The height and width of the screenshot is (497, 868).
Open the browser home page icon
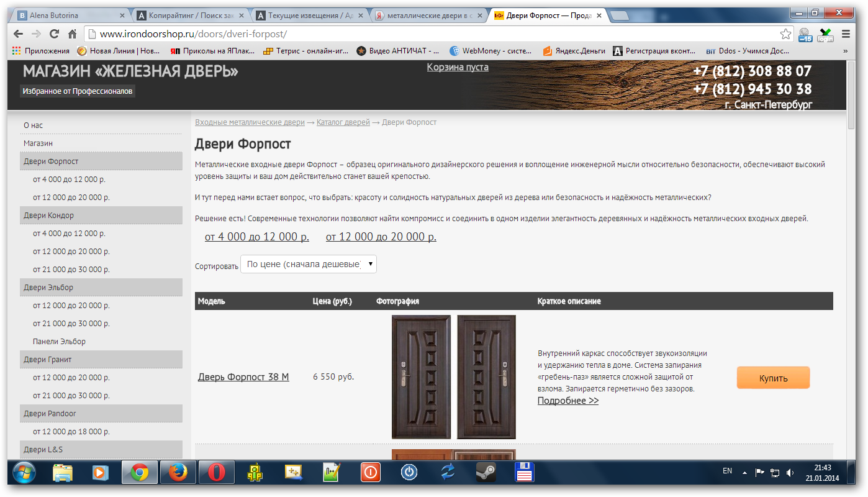(73, 34)
